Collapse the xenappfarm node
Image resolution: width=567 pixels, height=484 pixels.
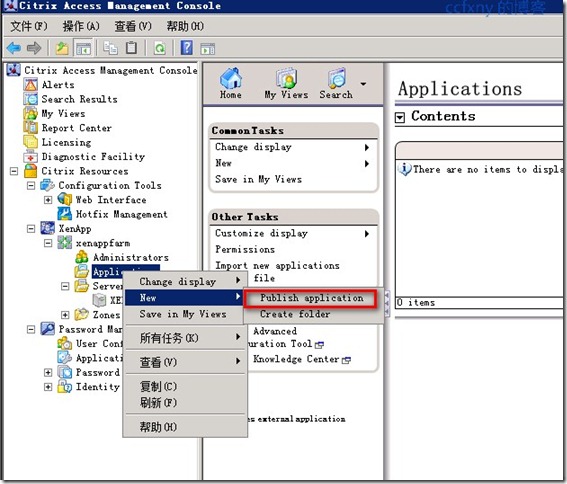pyautogui.click(x=48, y=243)
